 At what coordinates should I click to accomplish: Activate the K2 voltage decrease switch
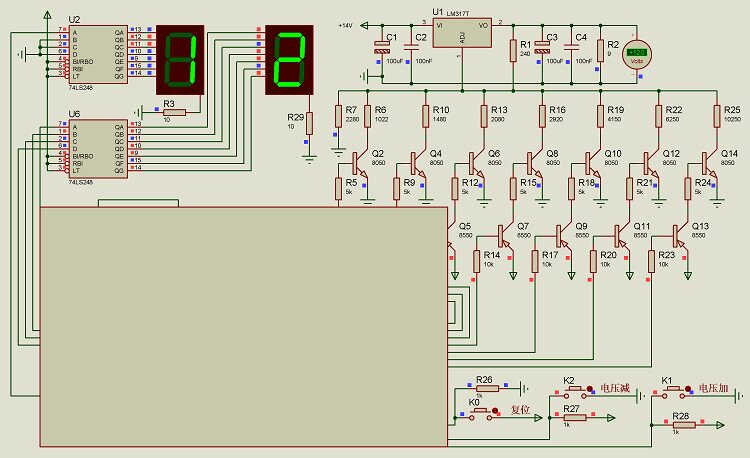click(x=579, y=392)
